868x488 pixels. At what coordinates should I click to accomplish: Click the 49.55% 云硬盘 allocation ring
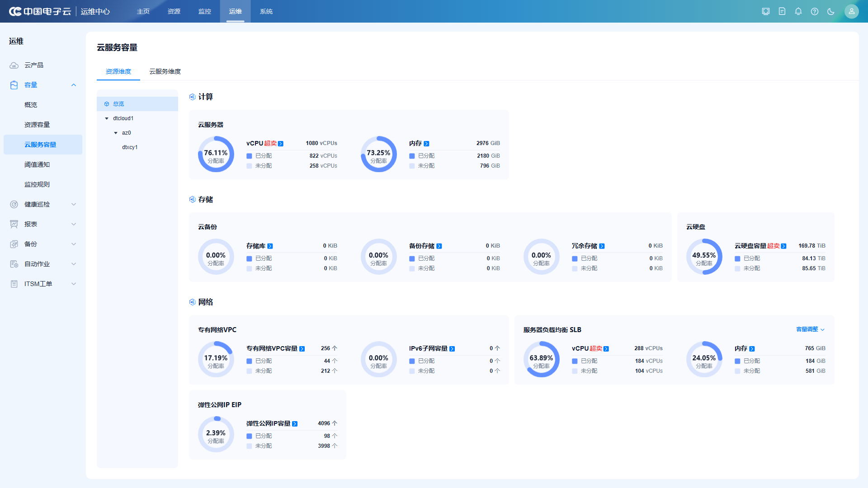pos(704,257)
